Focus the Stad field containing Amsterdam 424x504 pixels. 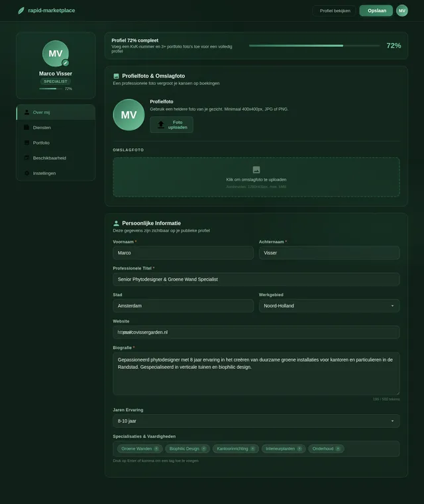(x=183, y=306)
